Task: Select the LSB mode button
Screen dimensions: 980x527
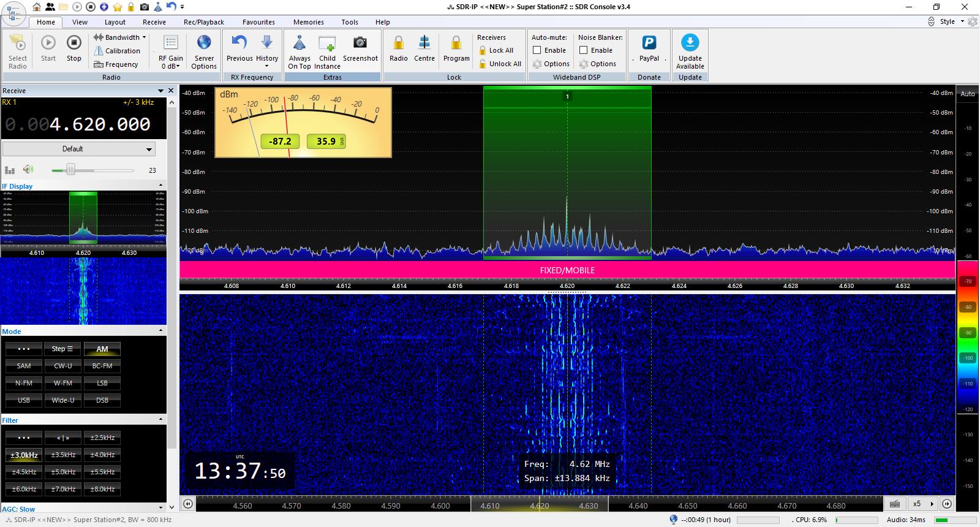Action: tap(102, 383)
